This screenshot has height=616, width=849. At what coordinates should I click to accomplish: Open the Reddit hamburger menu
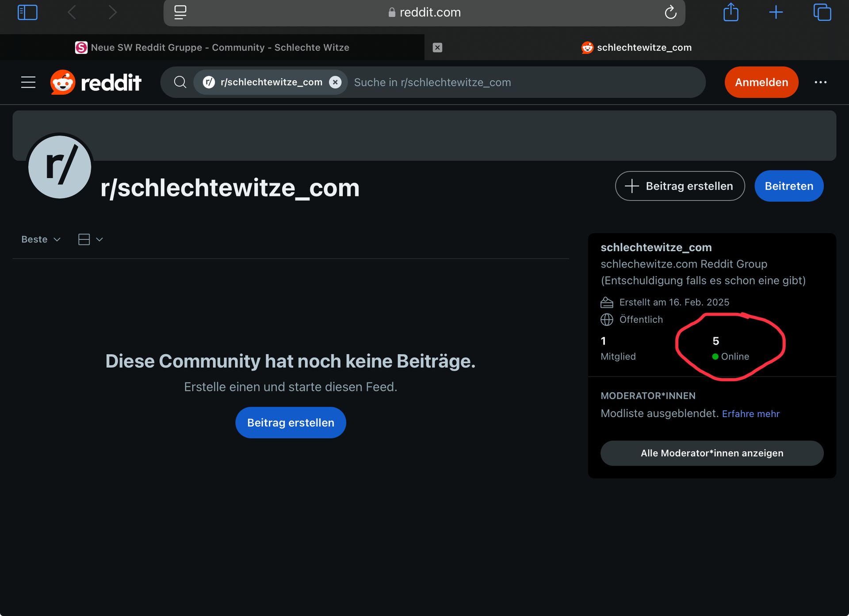click(28, 82)
